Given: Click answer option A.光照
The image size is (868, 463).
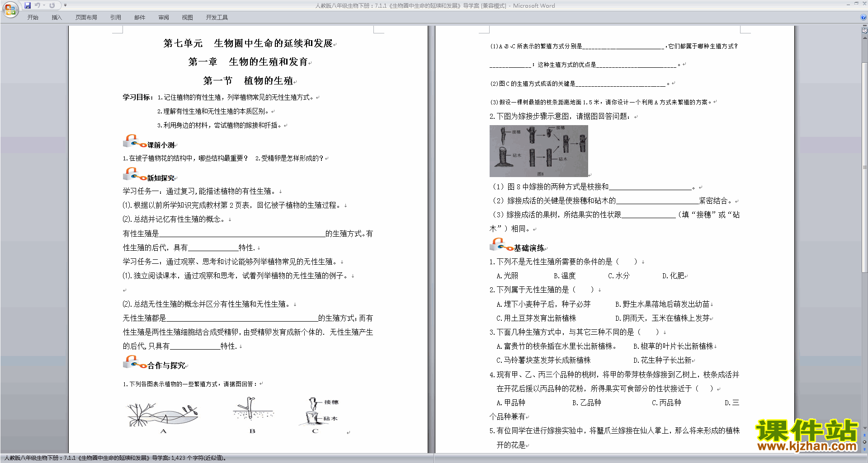Looking at the screenshot, I should 507,276.
